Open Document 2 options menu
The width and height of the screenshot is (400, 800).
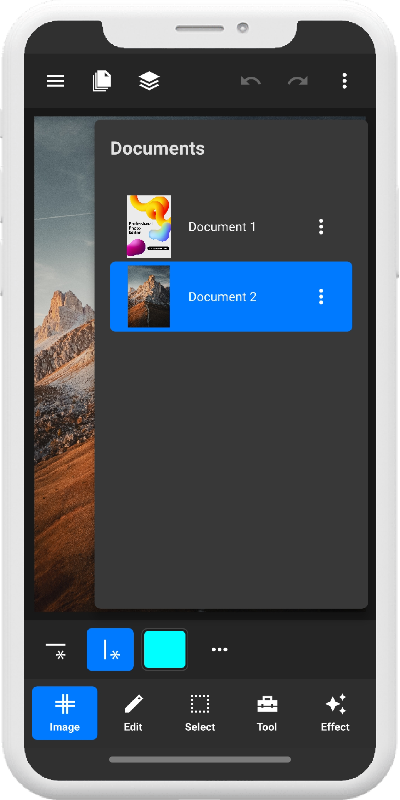point(321,296)
